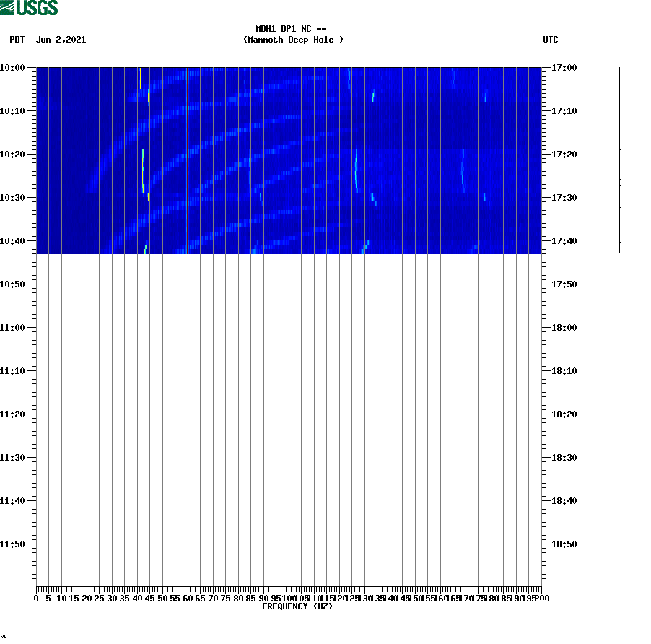Click the 100 Hz frequency tick label
651x644 pixels.
pyautogui.click(x=288, y=597)
